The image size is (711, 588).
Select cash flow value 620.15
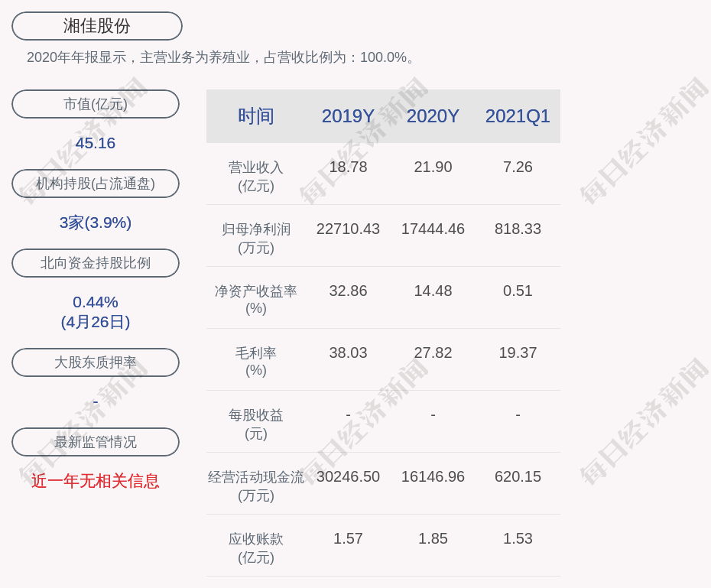pos(518,476)
